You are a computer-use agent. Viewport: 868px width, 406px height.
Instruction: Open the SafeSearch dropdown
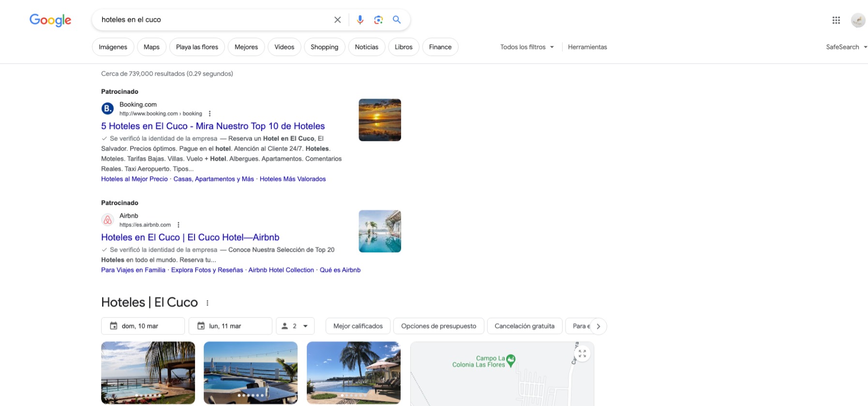[x=846, y=47]
